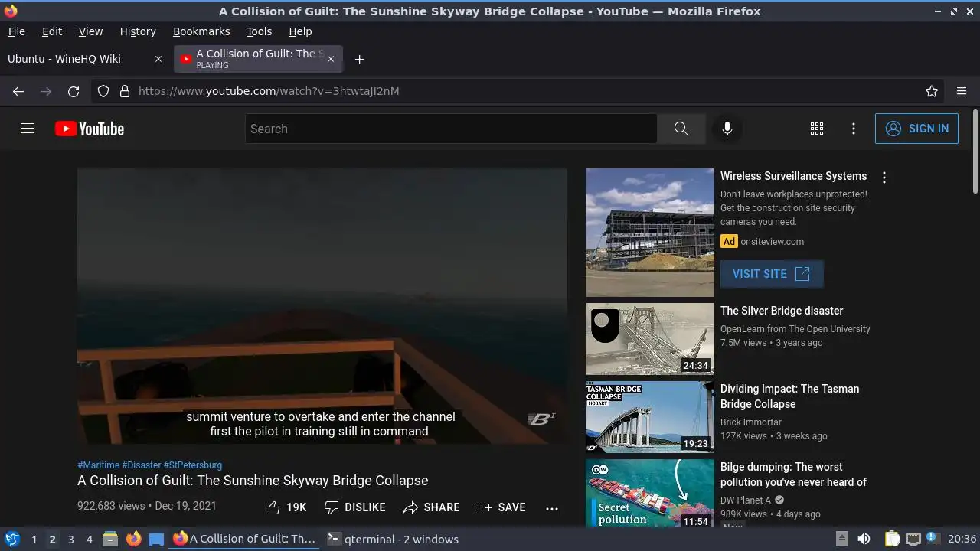The height and width of the screenshot is (551, 980).
Task: Launch Firefox from taskbar quicklaunch
Action: click(x=133, y=539)
